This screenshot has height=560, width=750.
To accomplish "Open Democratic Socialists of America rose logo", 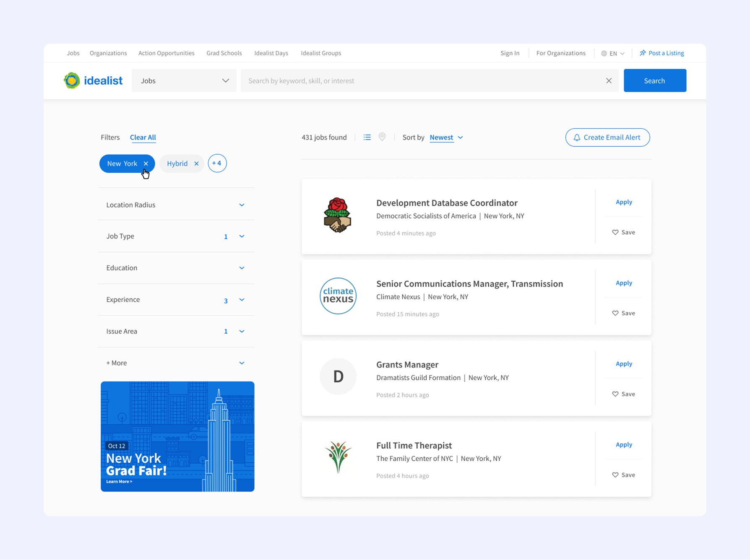I will pyautogui.click(x=338, y=215).
